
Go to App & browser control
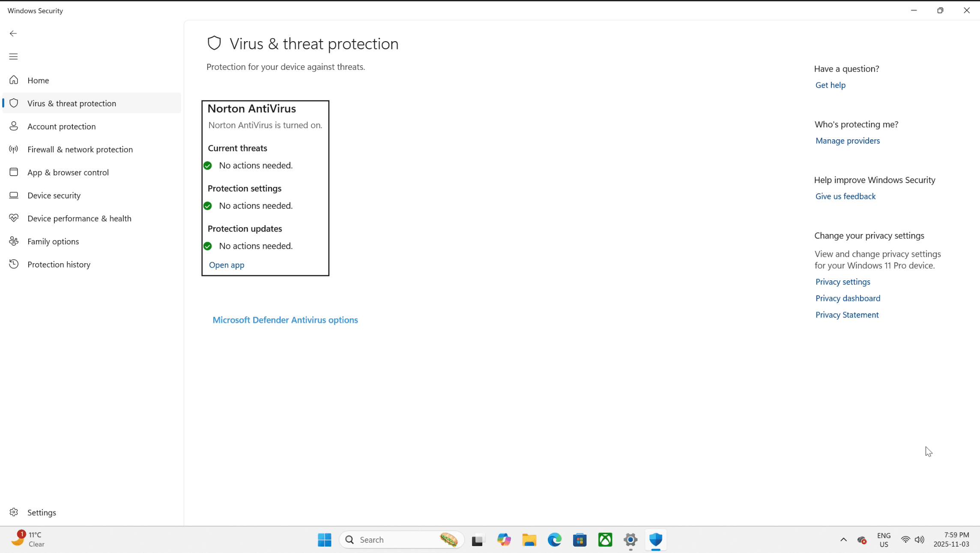[x=68, y=172]
